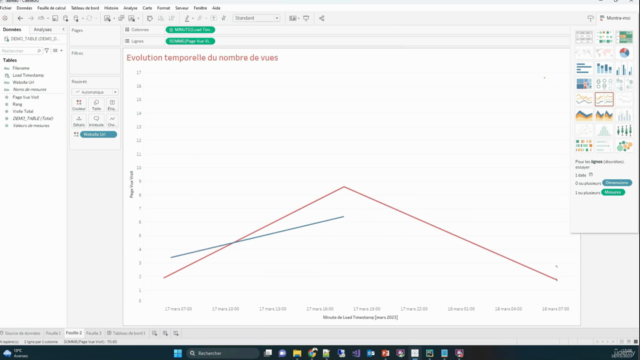
Task: Select packed bubbles chart in Montre-moi
Action: (x=624, y=146)
